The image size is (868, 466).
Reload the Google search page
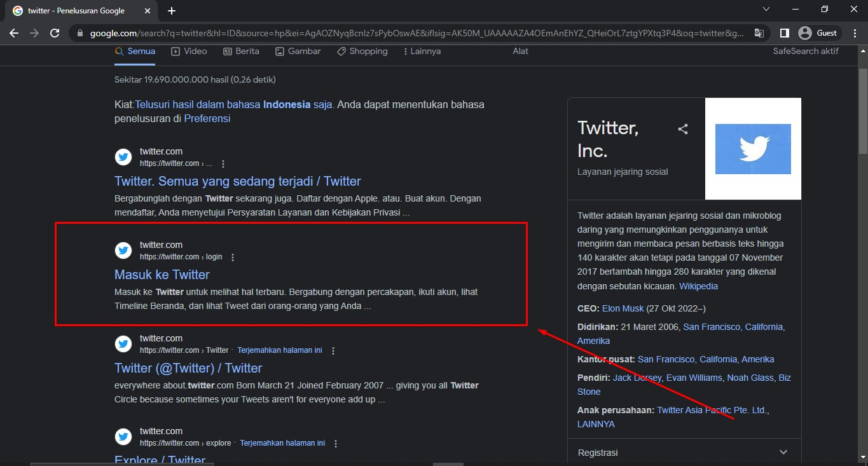point(55,32)
